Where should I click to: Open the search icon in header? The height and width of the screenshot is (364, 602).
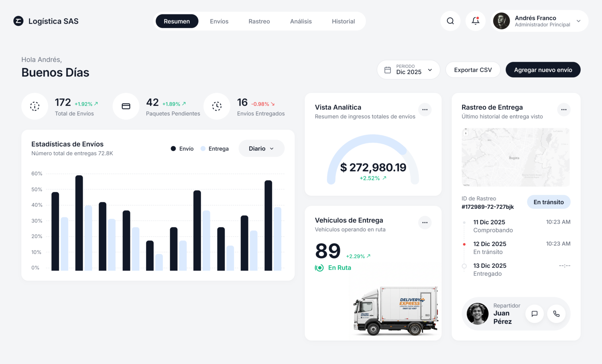tap(450, 21)
